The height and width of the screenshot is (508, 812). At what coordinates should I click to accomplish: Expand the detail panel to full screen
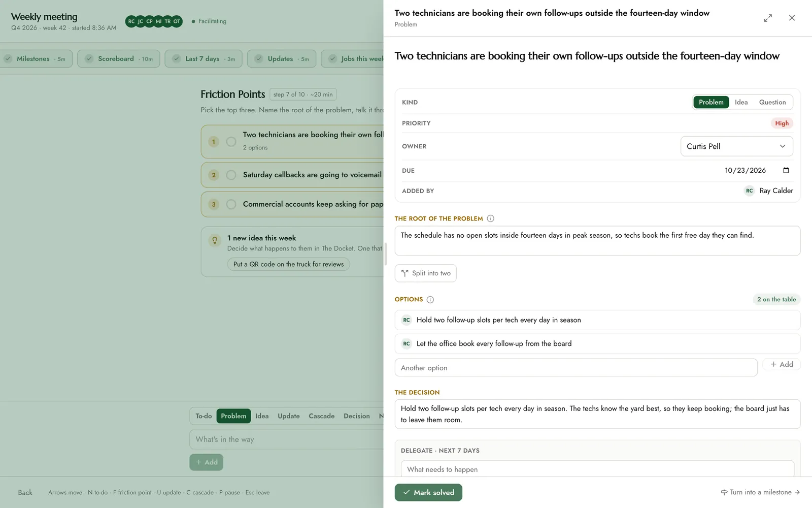[x=768, y=18]
